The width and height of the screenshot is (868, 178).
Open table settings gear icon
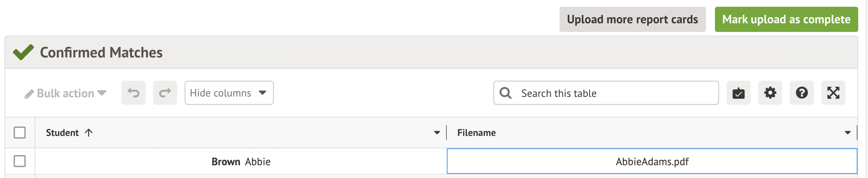[770, 93]
